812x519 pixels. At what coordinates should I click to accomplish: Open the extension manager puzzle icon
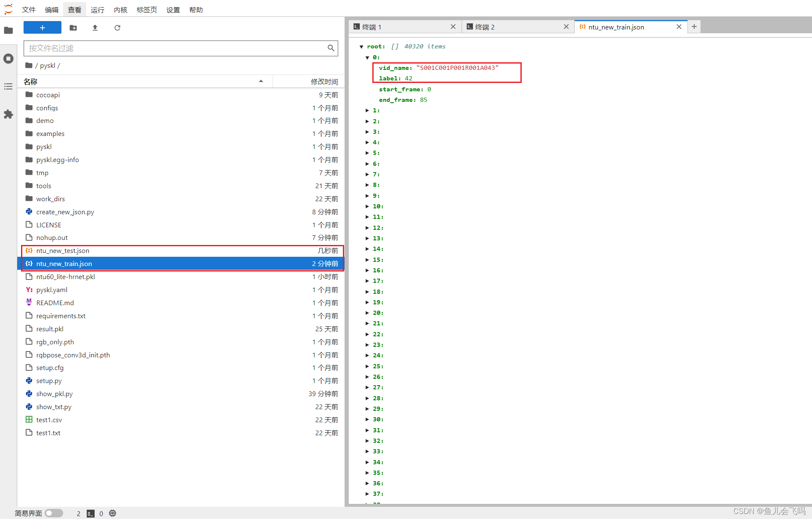[8, 114]
